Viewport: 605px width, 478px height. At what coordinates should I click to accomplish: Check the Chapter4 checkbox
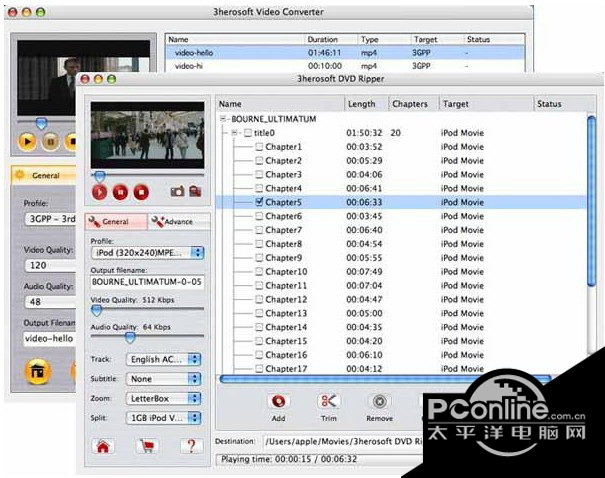[x=259, y=188]
